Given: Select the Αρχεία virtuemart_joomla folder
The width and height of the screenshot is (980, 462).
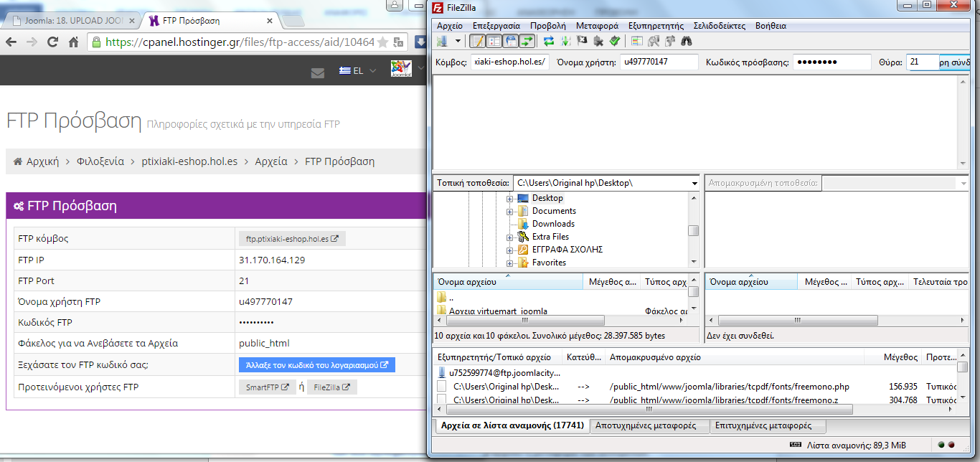Looking at the screenshot, I should point(498,311).
